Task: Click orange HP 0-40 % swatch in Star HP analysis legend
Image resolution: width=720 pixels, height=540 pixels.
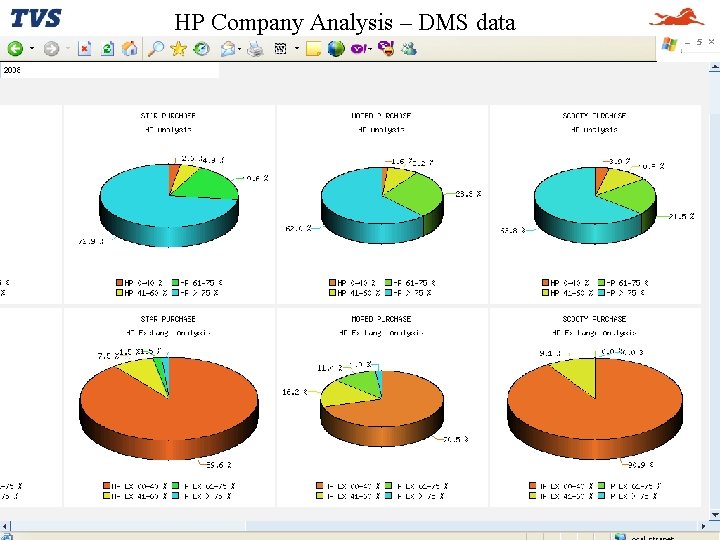Action: pos(119,282)
